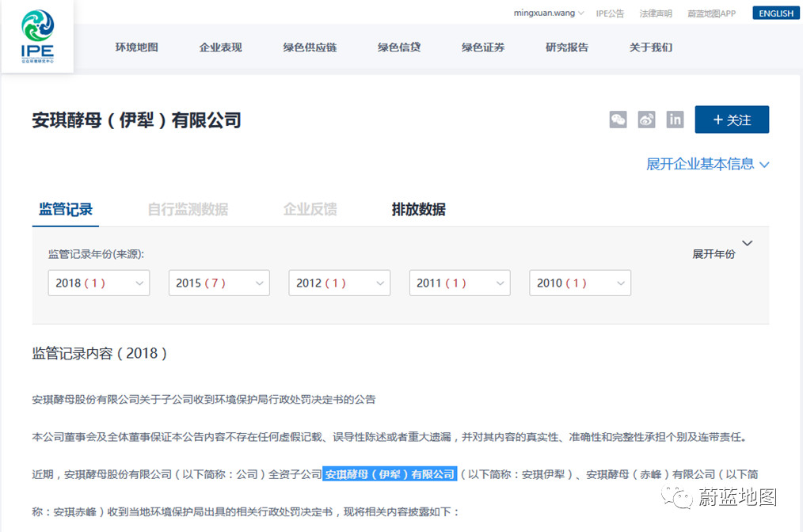Click the paragraph beginning 本公司董事会及全体董事
Viewport: 803px width, 532px height.
390,437
